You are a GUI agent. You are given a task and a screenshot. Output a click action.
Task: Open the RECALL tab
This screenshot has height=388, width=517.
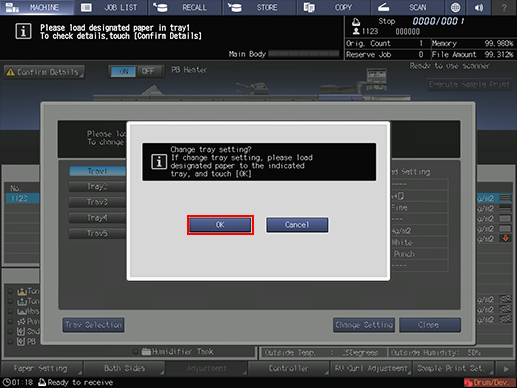point(185,7)
